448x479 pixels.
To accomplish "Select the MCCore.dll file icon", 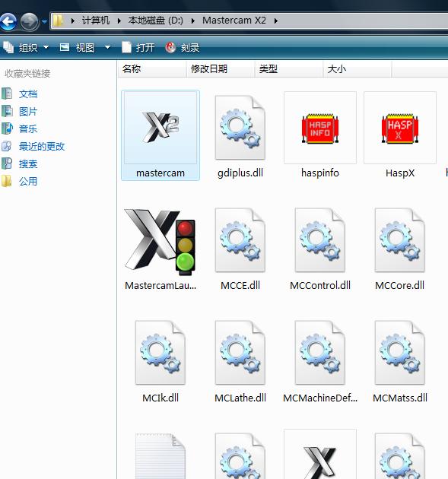I will tap(400, 240).
